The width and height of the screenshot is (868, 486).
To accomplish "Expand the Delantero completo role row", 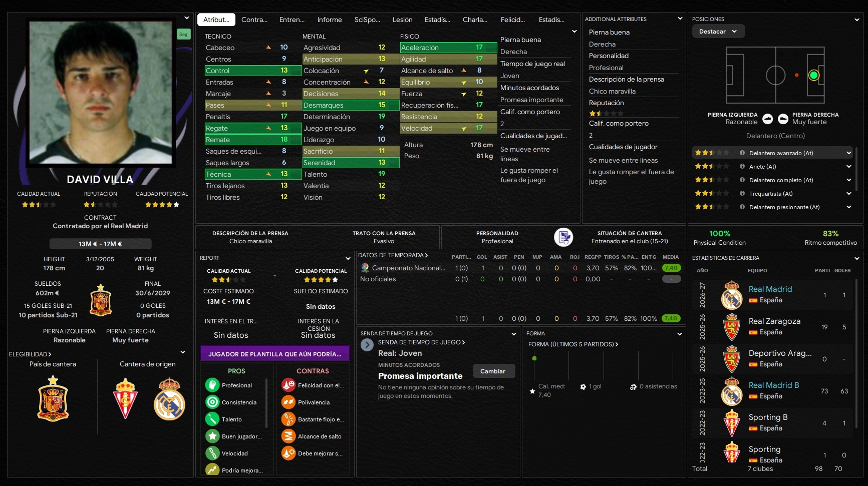I will pos(849,180).
